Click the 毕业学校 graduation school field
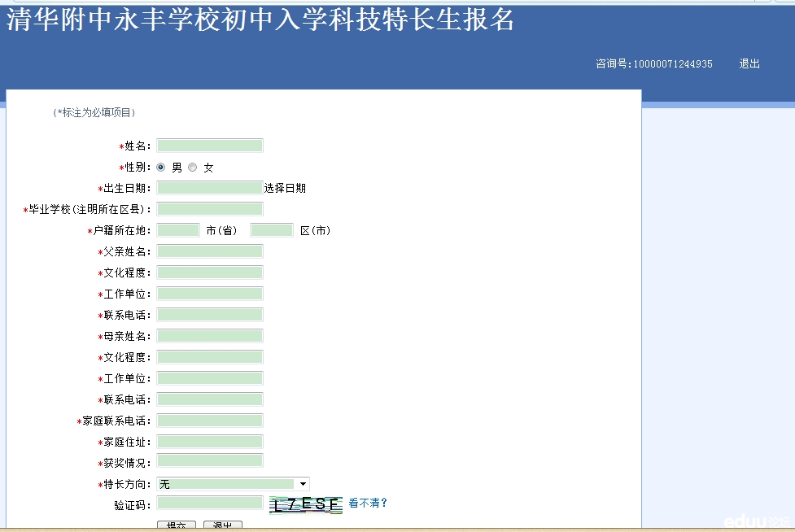 [210, 209]
